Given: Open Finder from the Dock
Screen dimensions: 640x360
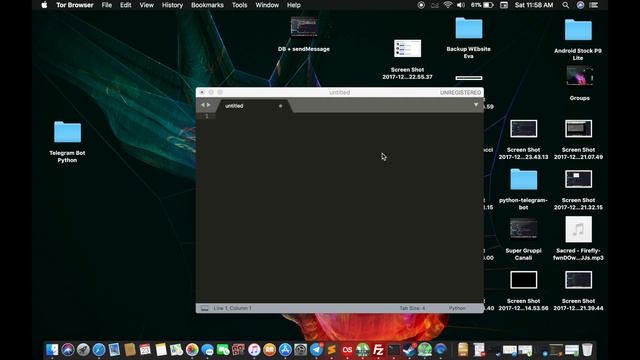Looking at the screenshot, I should (x=52, y=350).
